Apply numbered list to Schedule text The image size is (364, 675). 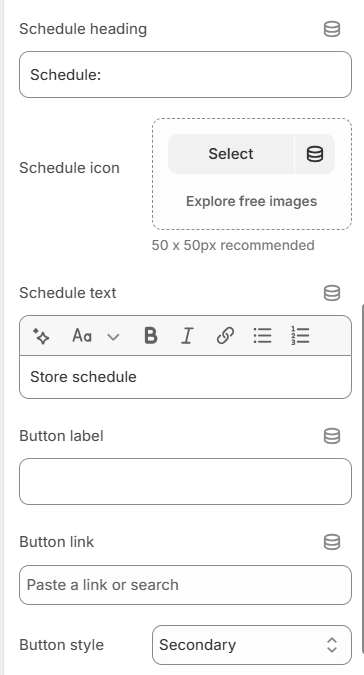300,336
